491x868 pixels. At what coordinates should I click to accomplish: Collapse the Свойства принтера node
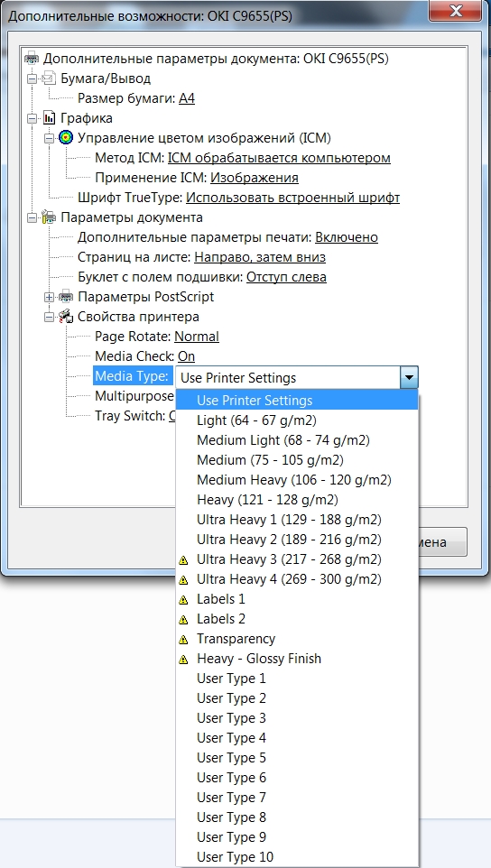[x=50, y=317]
